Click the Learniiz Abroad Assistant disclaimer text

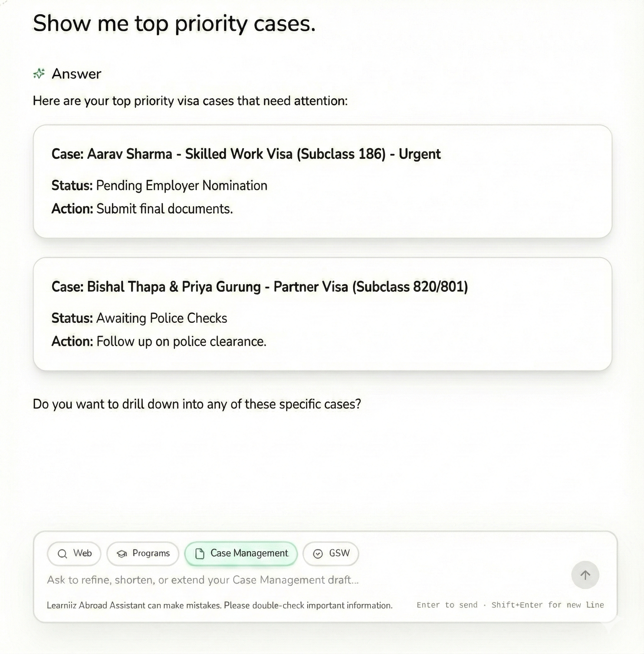pyautogui.click(x=219, y=605)
